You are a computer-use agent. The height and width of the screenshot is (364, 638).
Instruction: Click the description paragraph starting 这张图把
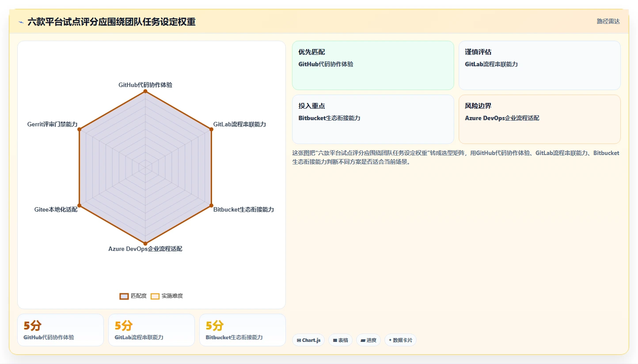click(456, 157)
